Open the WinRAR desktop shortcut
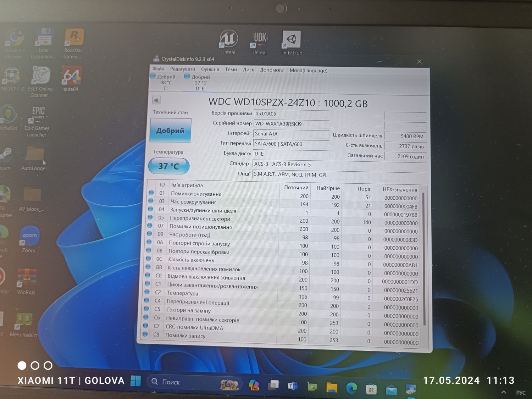Image resolution: width=532 pixels, height=399 pixels. click(27, 282)
